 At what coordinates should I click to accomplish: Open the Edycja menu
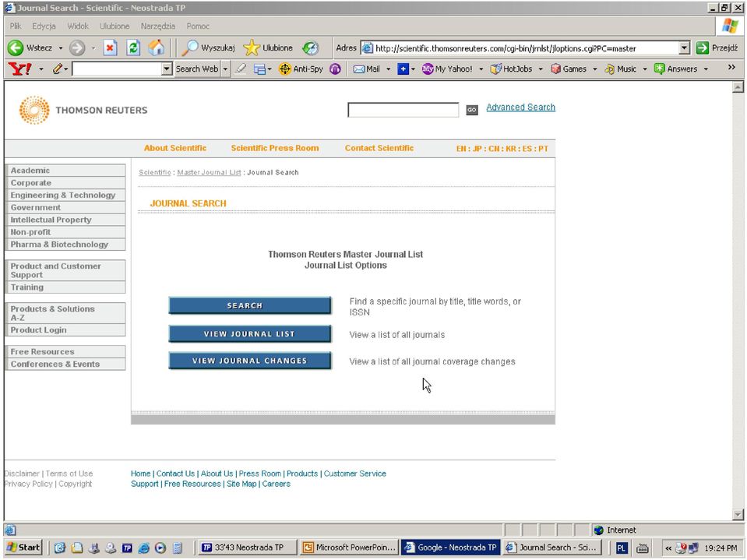[x=44, y=26]
